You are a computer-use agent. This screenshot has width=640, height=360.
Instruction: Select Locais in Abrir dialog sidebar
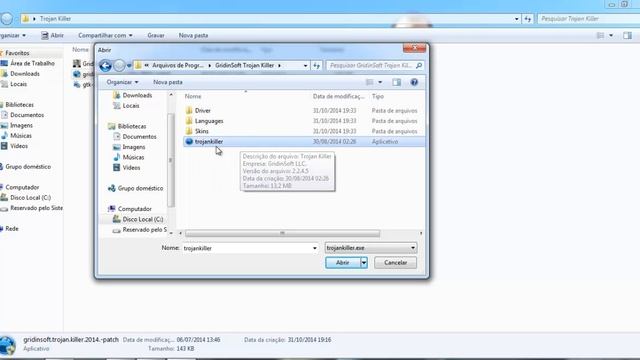click(131, 106)
